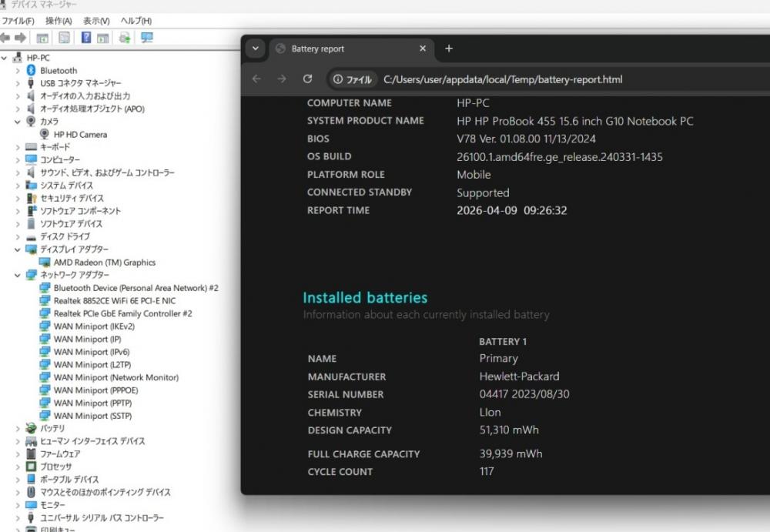Viewport: 770px width, 532px height.
Task: Open a new browser tab
Action: tap(449, 49)
